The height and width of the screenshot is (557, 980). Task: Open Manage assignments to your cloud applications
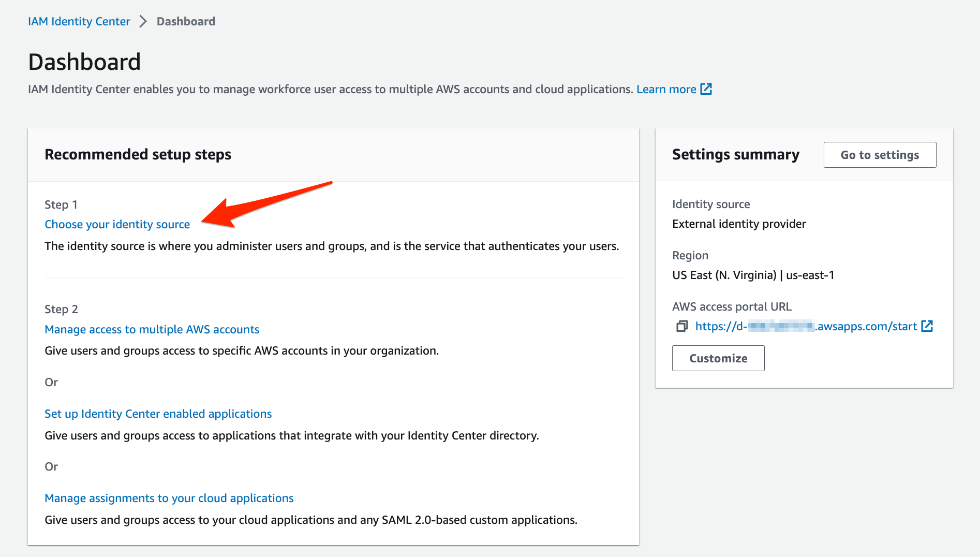coord(169,498)
